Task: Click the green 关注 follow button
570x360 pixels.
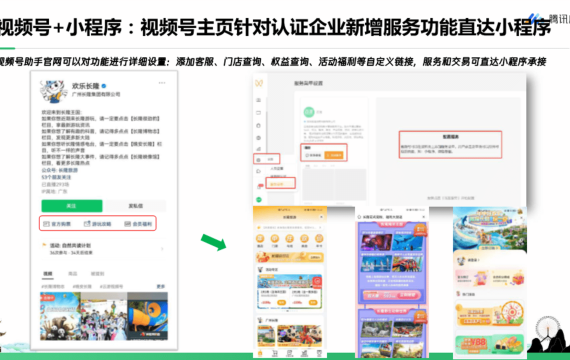Action: click(72, 206)
